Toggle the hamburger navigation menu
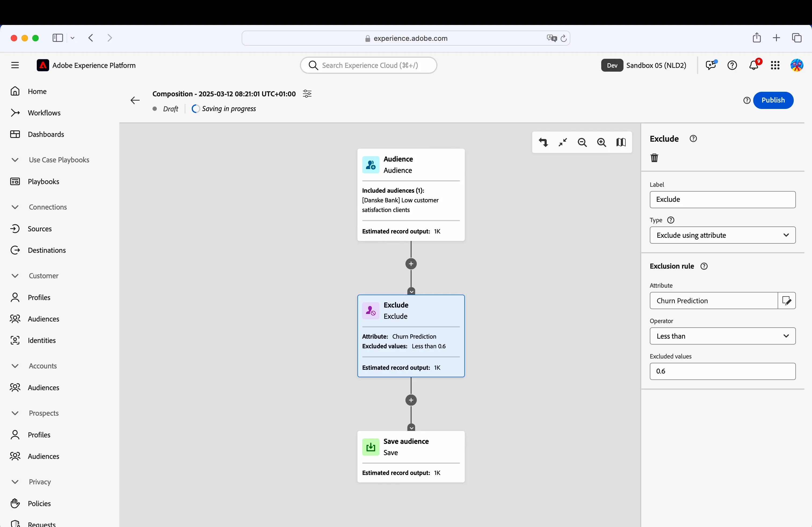This screenshot has height=527, width=812. click(x=15, y=65)
